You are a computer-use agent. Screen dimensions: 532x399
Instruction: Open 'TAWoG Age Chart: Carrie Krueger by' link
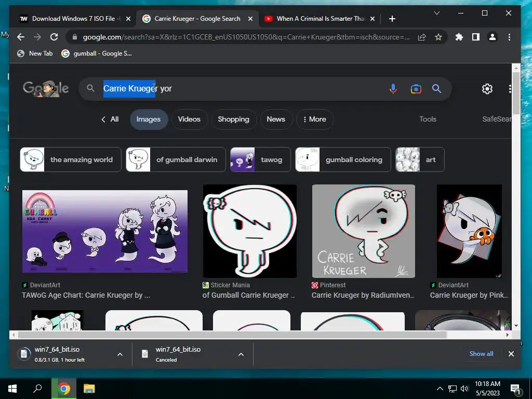coord(86,295)
